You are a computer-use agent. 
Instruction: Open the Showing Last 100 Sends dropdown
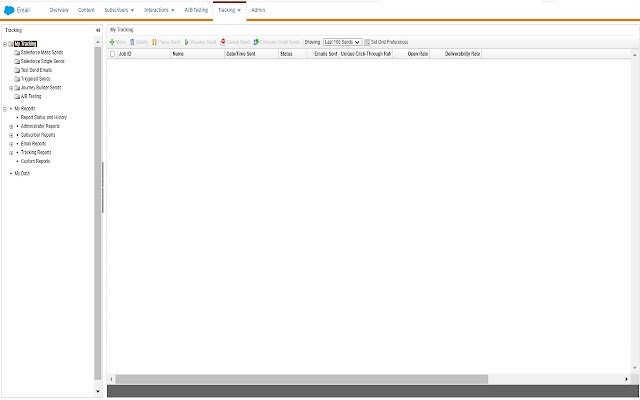click(x=342, y=42)
